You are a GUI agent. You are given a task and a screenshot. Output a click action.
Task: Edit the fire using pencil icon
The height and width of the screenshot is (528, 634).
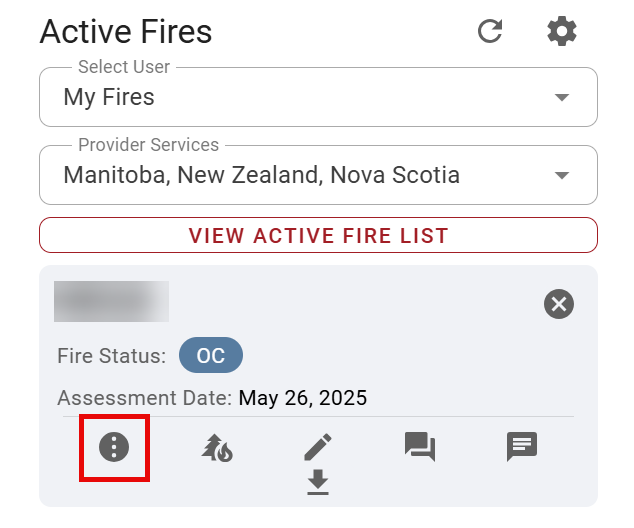[318, 447]
